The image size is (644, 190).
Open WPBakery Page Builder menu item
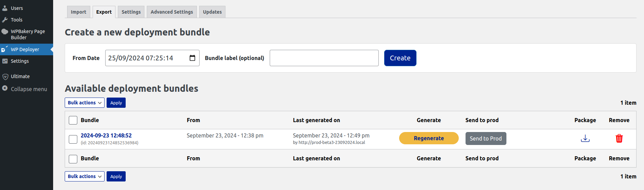point(27,34)
